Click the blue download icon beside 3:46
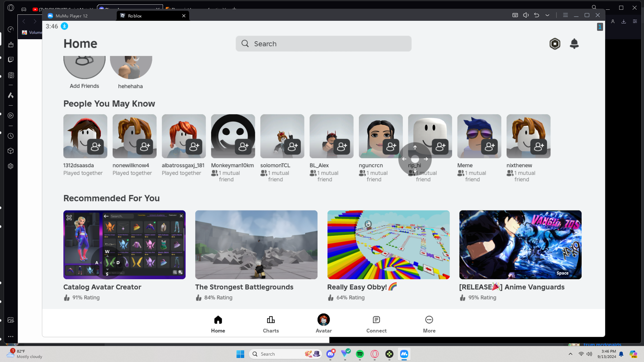644x362 pixels. [64, 26]
